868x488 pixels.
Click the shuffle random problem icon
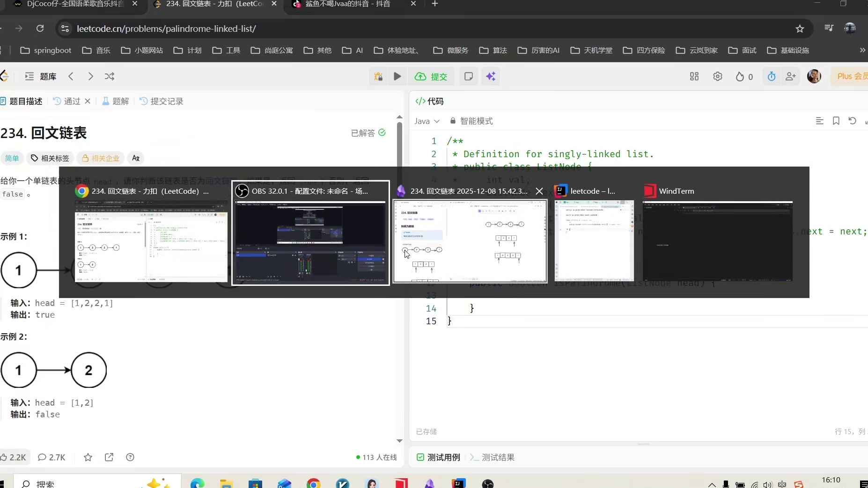tap(110, 76)
